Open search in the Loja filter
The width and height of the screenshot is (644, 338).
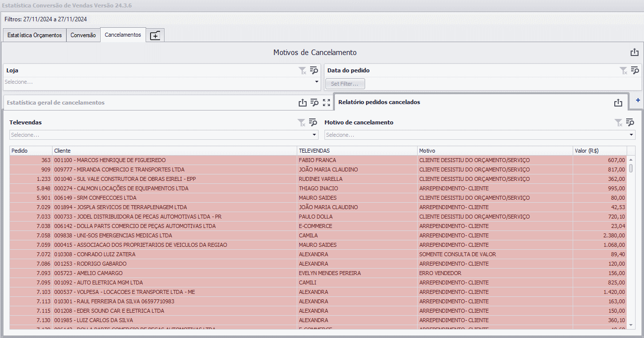point(314,70)
